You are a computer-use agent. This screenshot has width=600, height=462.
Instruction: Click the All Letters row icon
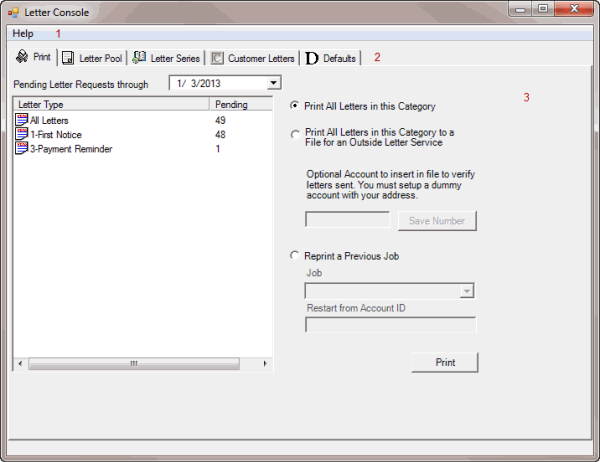click(x=22, y=120)
